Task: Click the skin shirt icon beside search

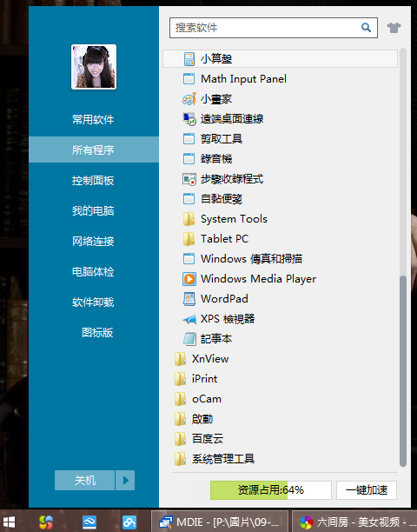Action: click(x=394, y=28)
